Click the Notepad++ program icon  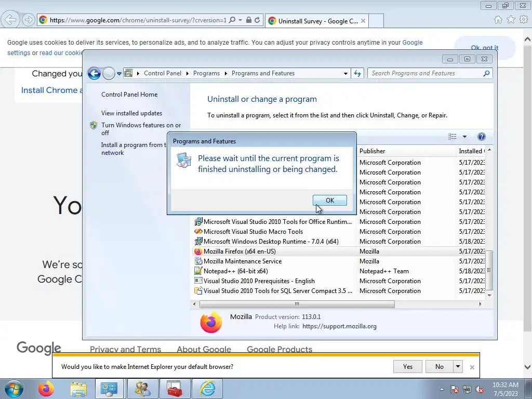(198, 271)
